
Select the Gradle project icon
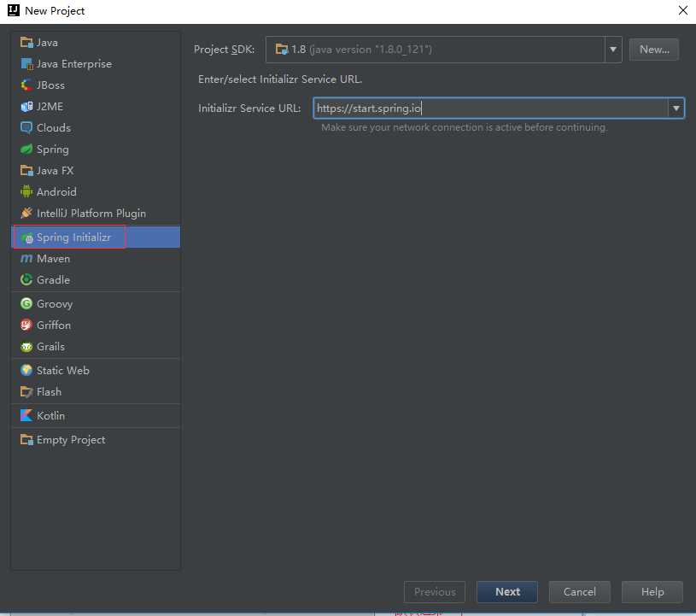click(26, 280)
